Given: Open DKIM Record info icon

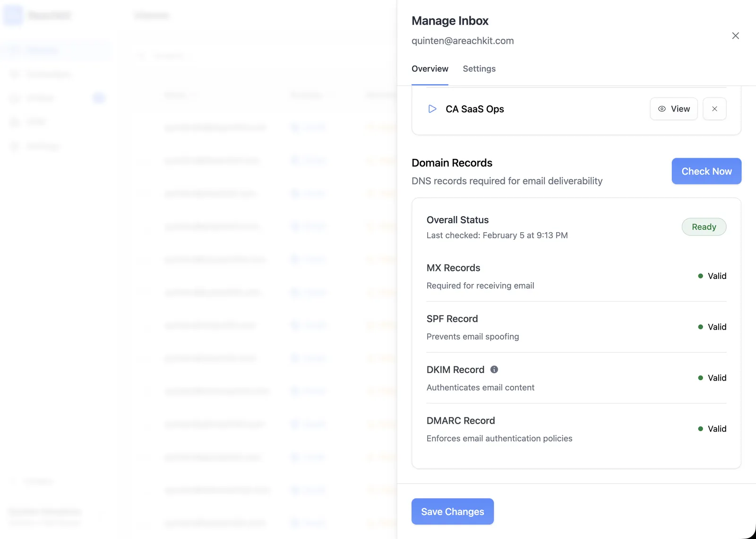Looking at the screenshot, I should click(x=494, y=369).
